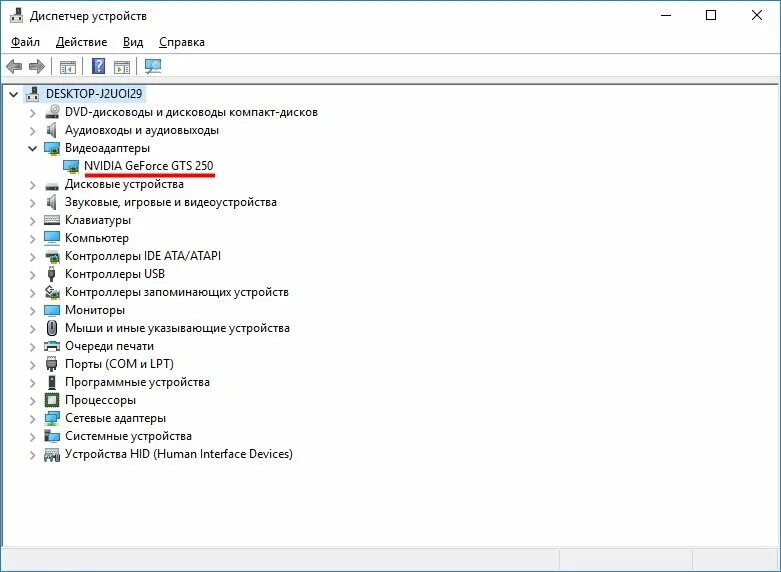781x572 pixels.
Task: Maximize the Диспетчер устройств window
Action: tap(711, 15)
